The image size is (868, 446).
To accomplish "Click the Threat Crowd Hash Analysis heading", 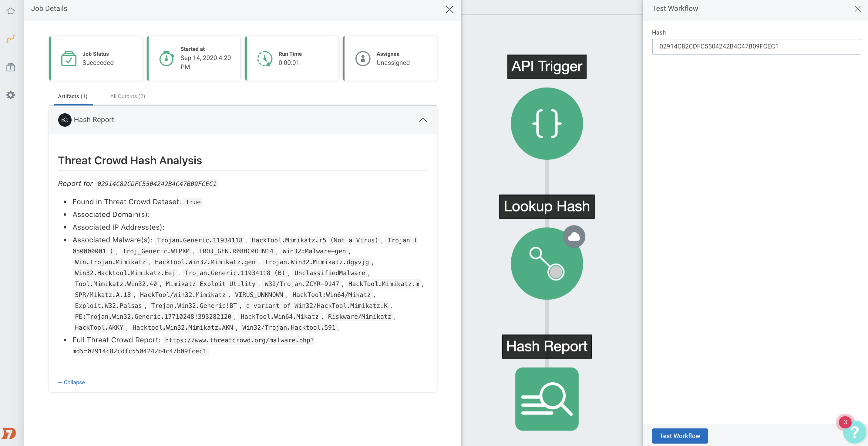I will (130, 161).
